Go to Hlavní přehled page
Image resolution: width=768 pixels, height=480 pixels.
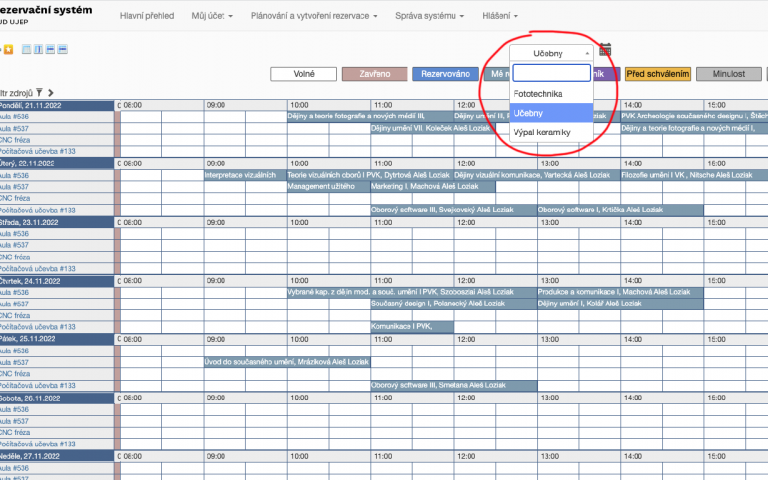(x=146, y=16)
